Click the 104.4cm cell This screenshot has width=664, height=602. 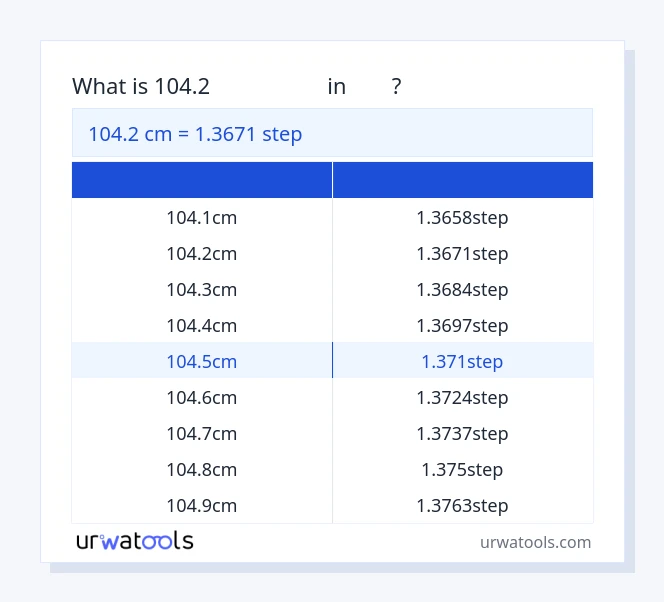point(201,326)
